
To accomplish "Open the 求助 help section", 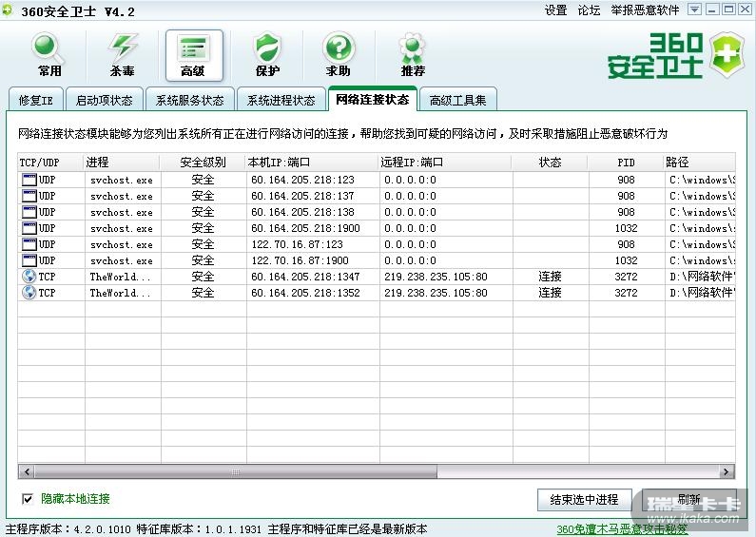I will coord(338,55).
